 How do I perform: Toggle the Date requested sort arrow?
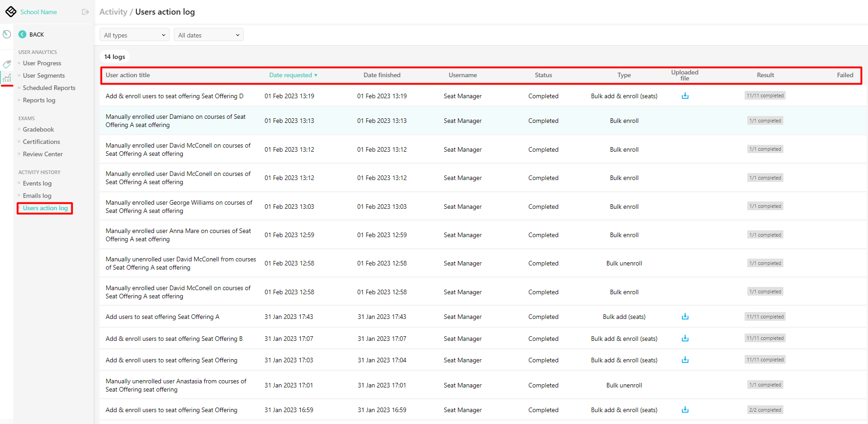pos(316,75)
